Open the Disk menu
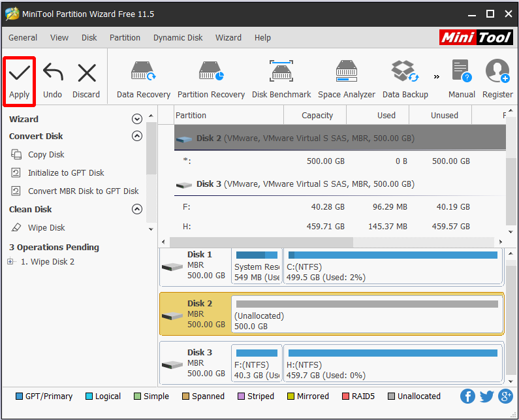The image size is (519, 420). coord(89,38)
